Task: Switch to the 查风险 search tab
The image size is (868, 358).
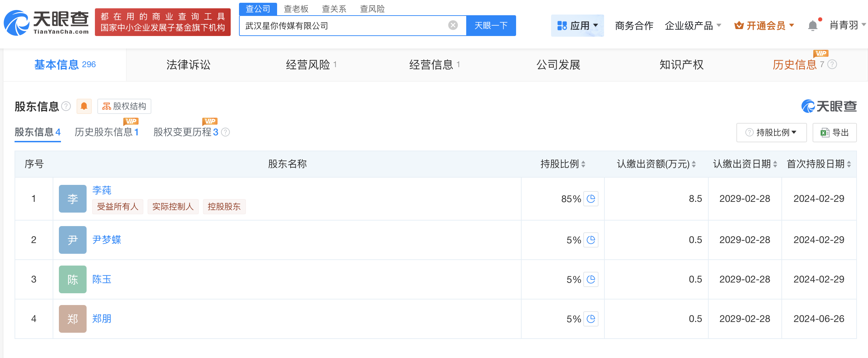Action: pyautogui.click(x=372, y=9)
